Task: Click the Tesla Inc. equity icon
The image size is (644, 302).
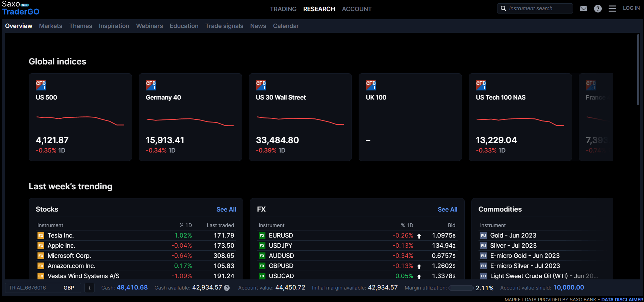Action: (x=41, y=236)
